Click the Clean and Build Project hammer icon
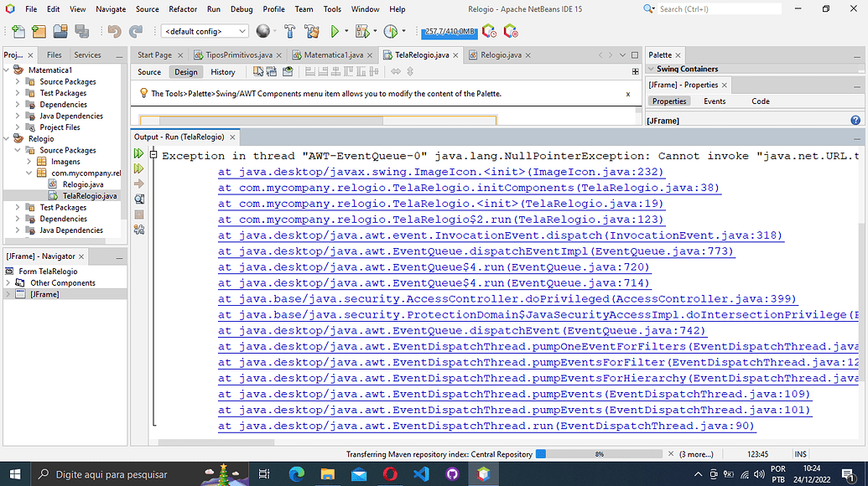Viewport: 868px width, 486px height. (x=311, y=29)
